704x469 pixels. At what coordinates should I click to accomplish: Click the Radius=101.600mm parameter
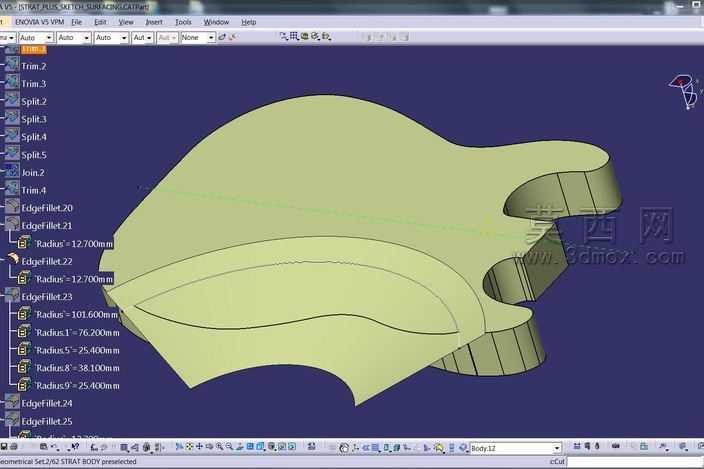click(76, 315)
